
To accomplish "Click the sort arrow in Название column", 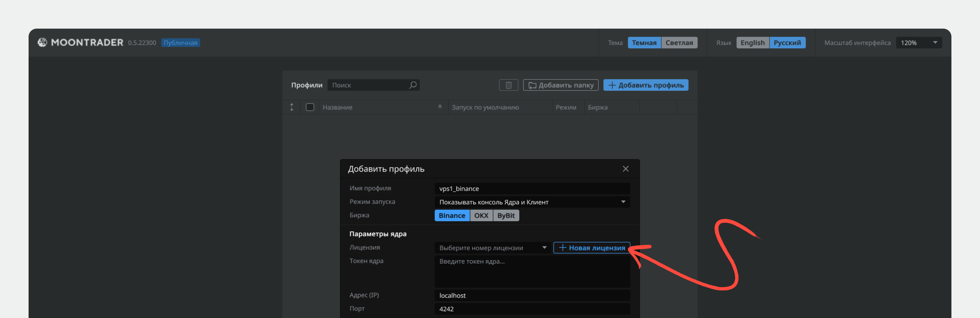I will (440, 107).
